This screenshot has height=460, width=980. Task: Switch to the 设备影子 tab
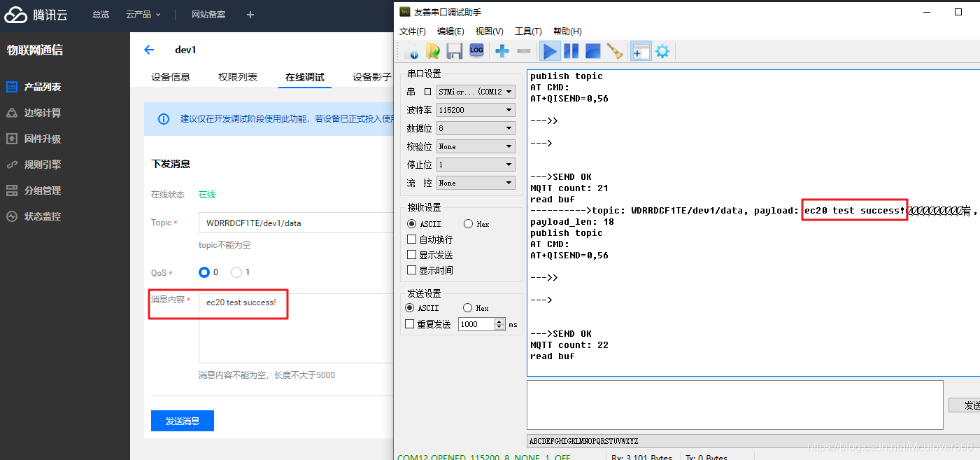(371, 77)
